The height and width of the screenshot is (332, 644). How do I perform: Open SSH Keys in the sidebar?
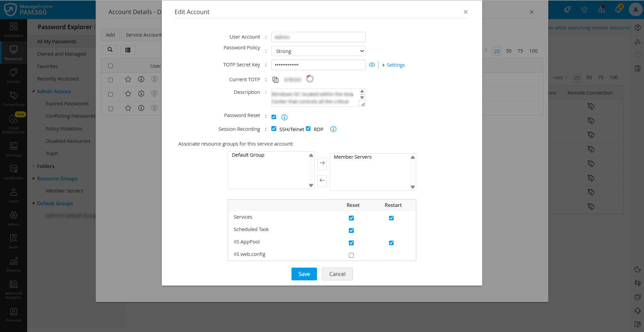(13, 150)
